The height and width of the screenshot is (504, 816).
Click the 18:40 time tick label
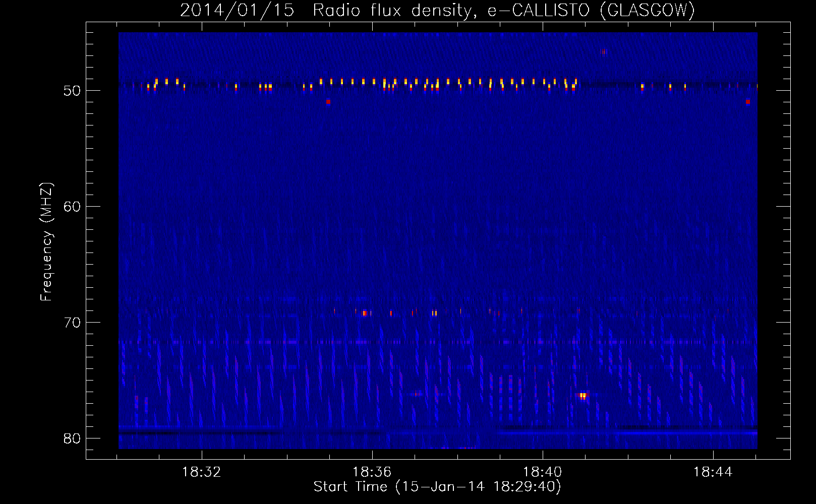[x=542, y=472]
